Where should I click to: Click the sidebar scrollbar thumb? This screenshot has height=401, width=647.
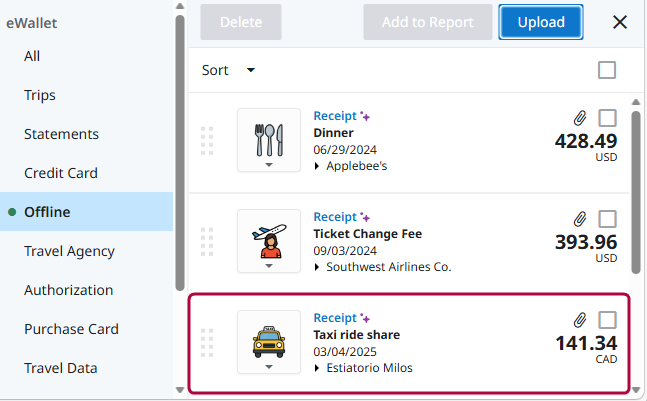click(179, 153)
